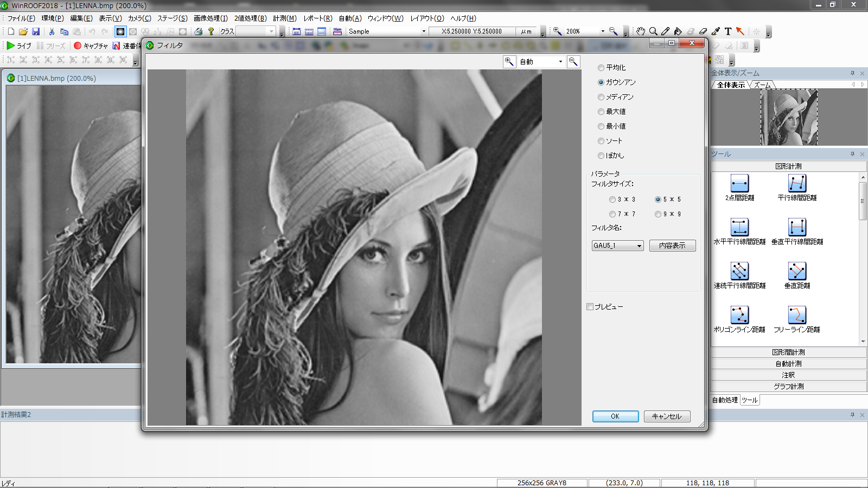Open the GAU5_1 filter name dropdown
The image size is (868, 488).
617,246
